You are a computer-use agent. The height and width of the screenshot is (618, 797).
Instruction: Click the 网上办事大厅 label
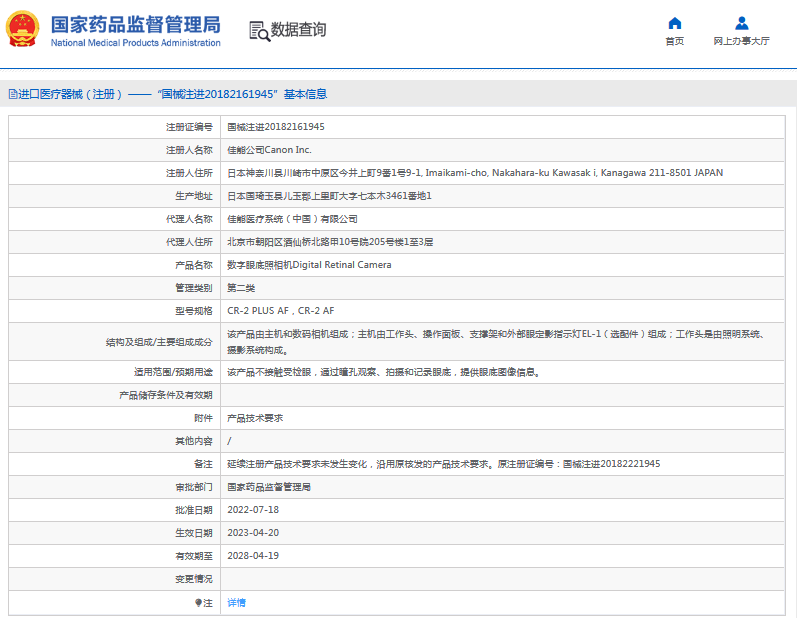pyautogui.click(x=742, y=41)
